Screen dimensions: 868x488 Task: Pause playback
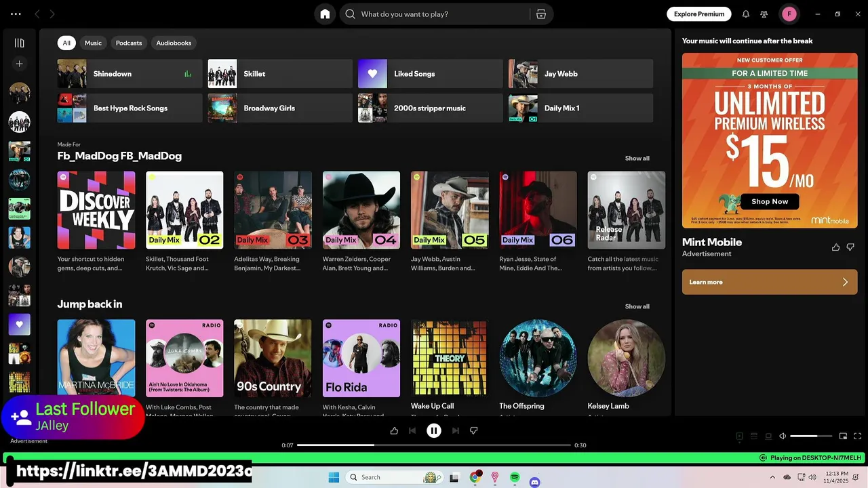[x=434, y=430]
